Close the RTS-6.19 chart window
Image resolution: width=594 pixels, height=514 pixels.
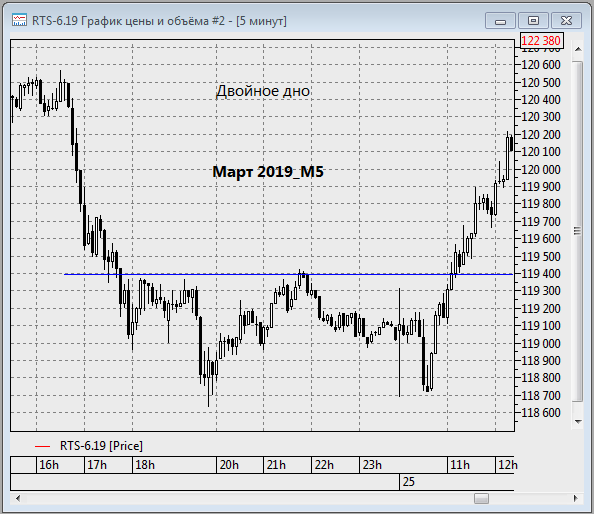click(x=566, y=20)
